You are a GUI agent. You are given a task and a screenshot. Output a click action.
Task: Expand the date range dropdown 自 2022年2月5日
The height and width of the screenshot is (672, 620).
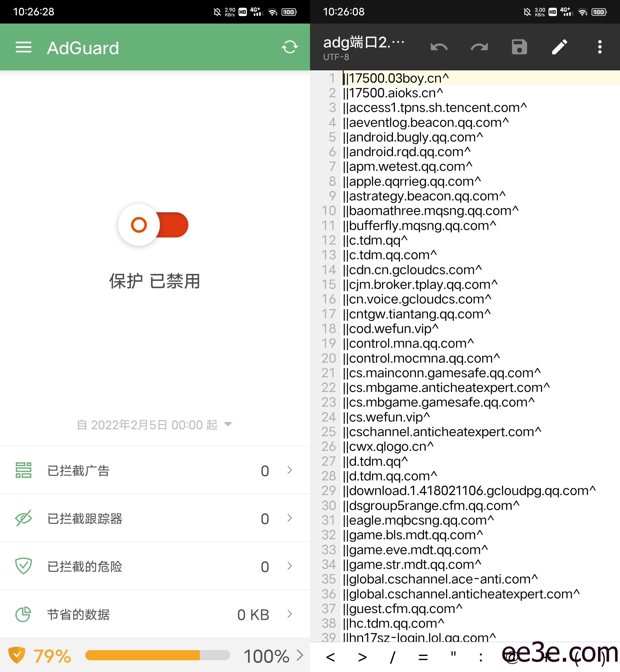(x=154, y=425)
